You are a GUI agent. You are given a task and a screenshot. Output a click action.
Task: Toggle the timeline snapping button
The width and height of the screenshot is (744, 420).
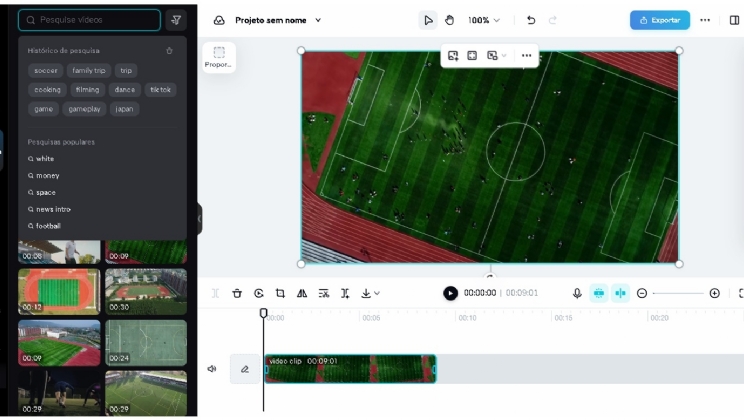(x=620, y=293)
